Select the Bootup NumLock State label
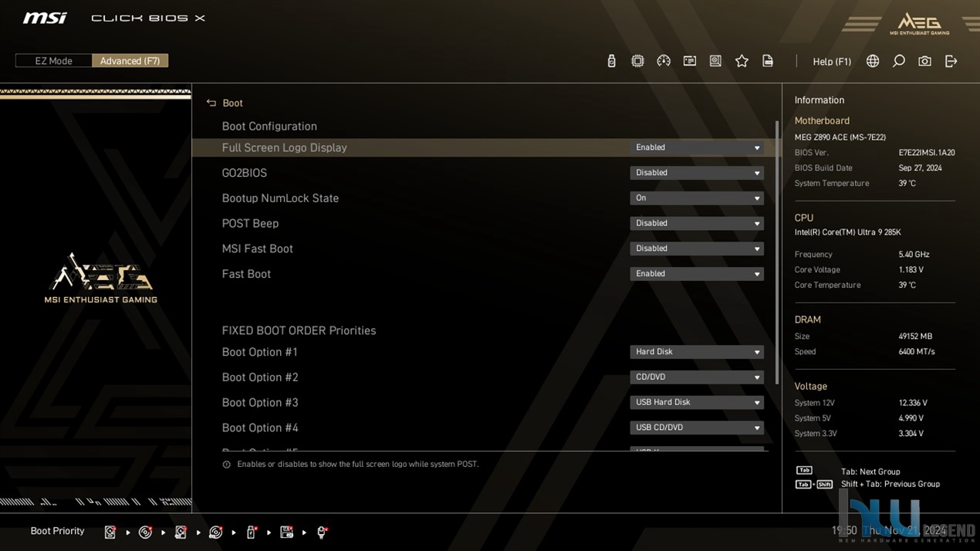 pos(280,198)
